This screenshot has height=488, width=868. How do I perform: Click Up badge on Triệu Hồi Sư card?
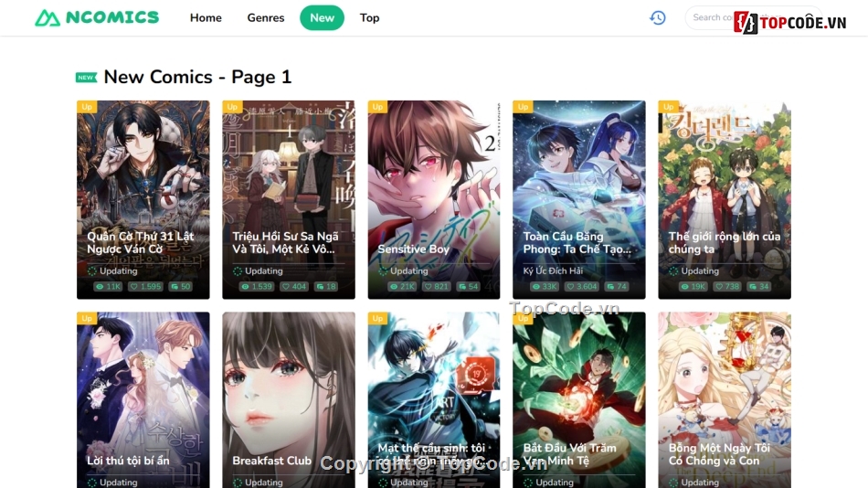[232, 106]
